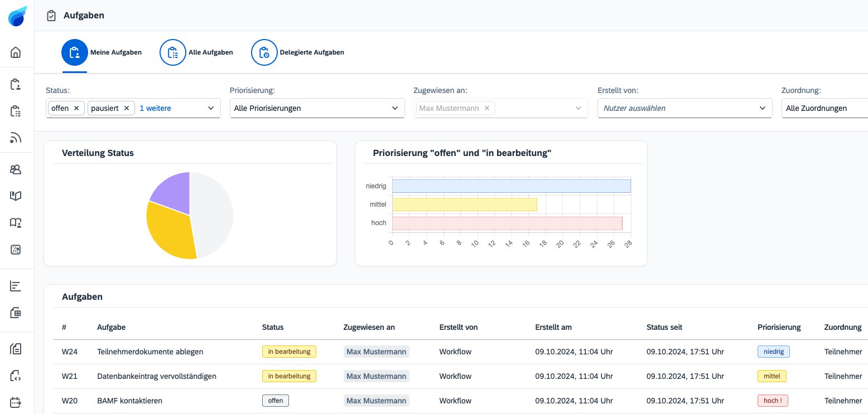Show the '1 weitere' hidden status filter
Image resolution: width=868 pixels, height=414 pixels.
pyautogui.click(x=155, y=108)
